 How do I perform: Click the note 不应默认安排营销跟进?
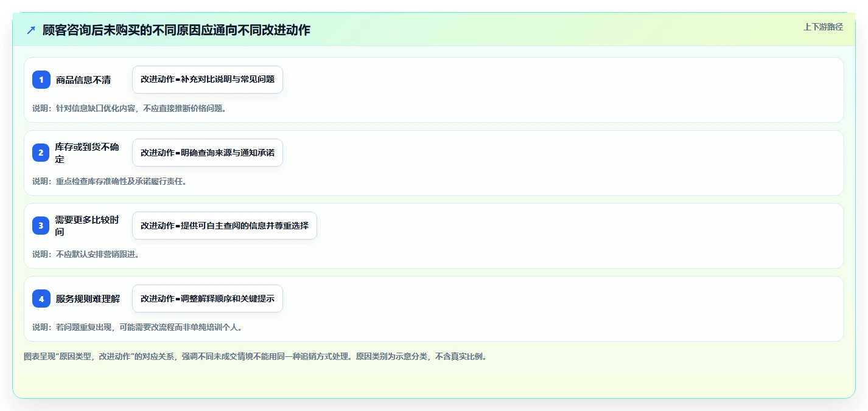pyautogui.click(x=86, y=254)
